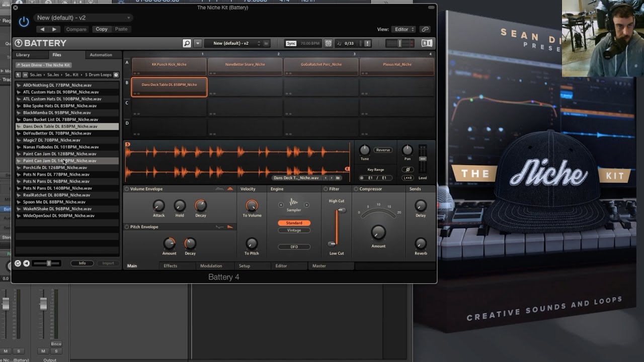This screenshot has height=362, width=644.
Task: Click the Copy button
Action: point(102,29)
